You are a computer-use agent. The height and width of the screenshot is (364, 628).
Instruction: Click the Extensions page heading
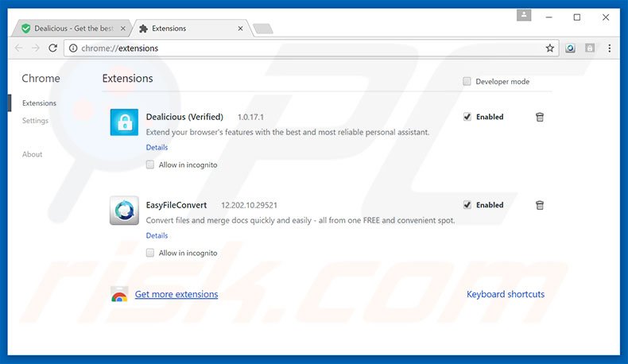(127, 79)
